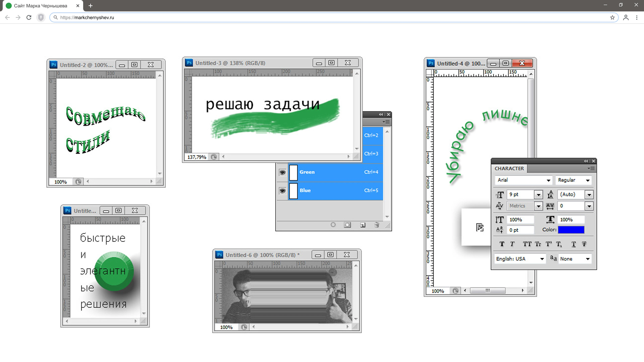
Task: Click status icon beside 137,79% in Untitled-3
Action: pos(213,157)
